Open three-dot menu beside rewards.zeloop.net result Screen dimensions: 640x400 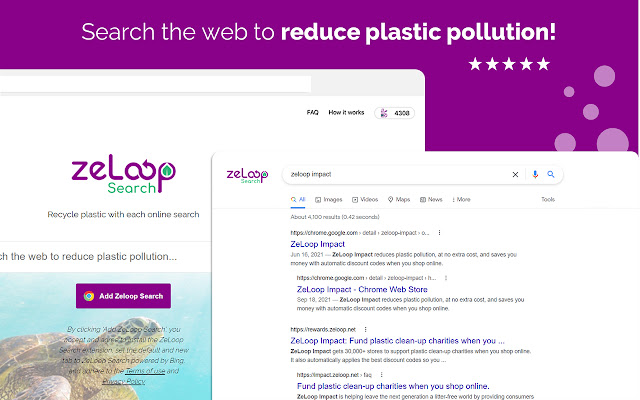coord(366,329)
